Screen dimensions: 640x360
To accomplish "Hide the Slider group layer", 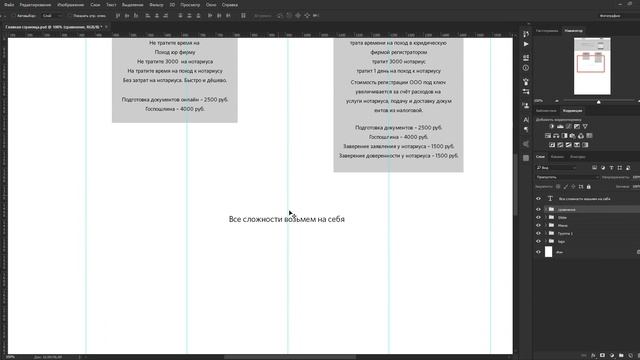I will click(x=538, y=217).
